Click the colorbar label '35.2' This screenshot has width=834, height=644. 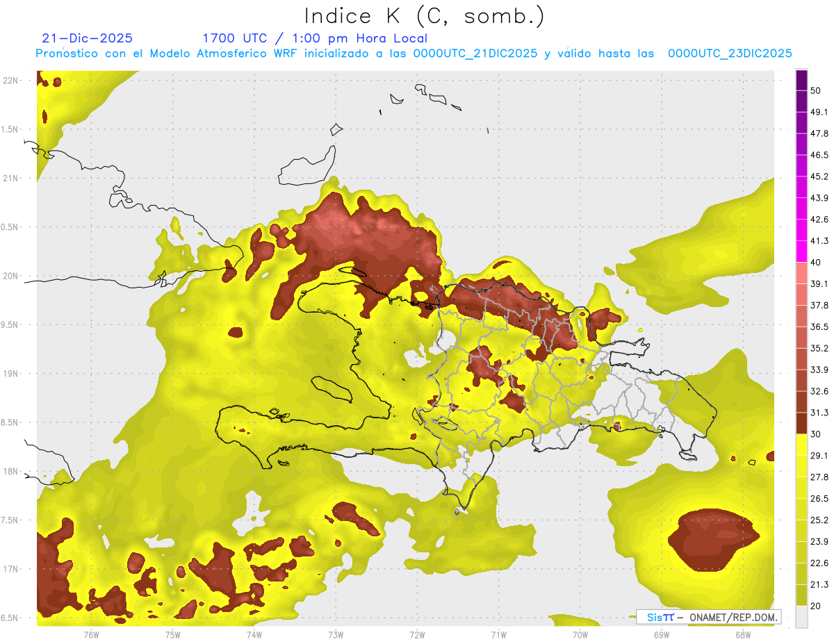pos(819,348)
